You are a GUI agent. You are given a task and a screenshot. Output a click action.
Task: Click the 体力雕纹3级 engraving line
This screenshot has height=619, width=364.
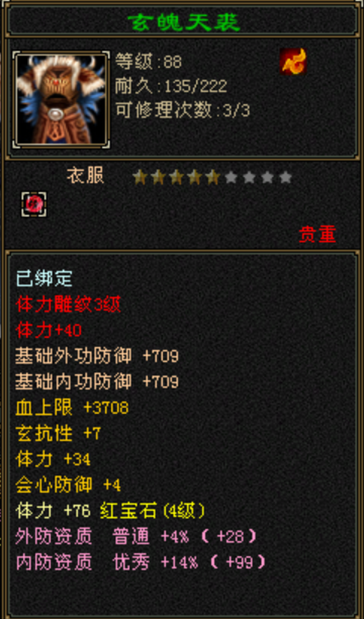(68, 305)
